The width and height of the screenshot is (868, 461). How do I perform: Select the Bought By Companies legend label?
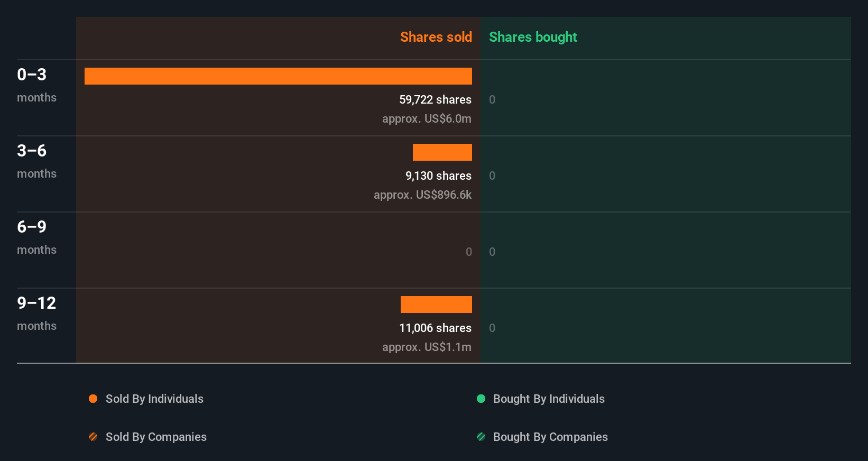550,437
